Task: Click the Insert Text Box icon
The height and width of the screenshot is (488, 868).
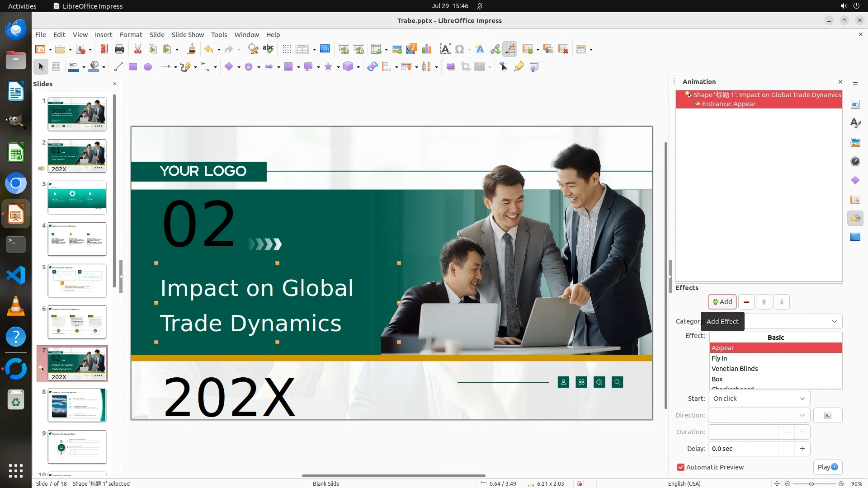Action: (445, 49)
